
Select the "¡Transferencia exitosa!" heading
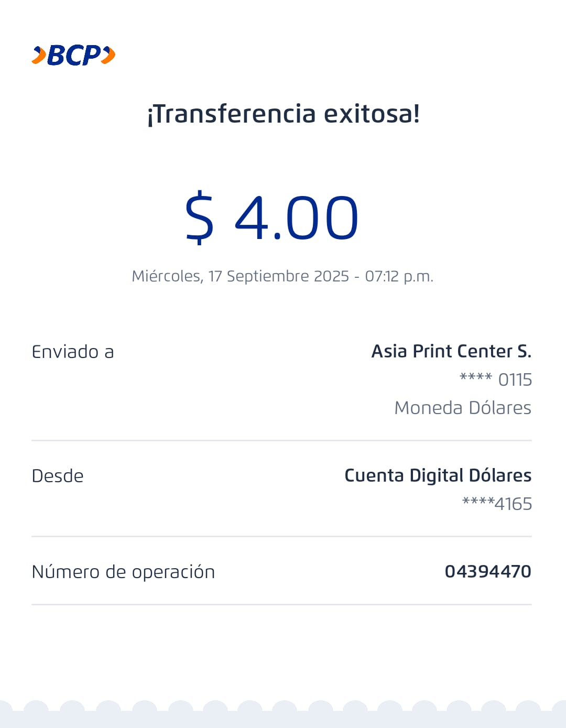coord(283,114)
